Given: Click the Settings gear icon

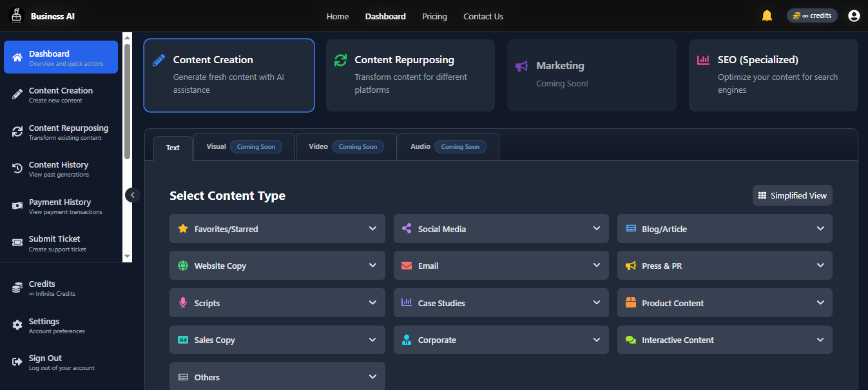Looking at the screenshot, I should pyautogui.click(x=17, y=325).
